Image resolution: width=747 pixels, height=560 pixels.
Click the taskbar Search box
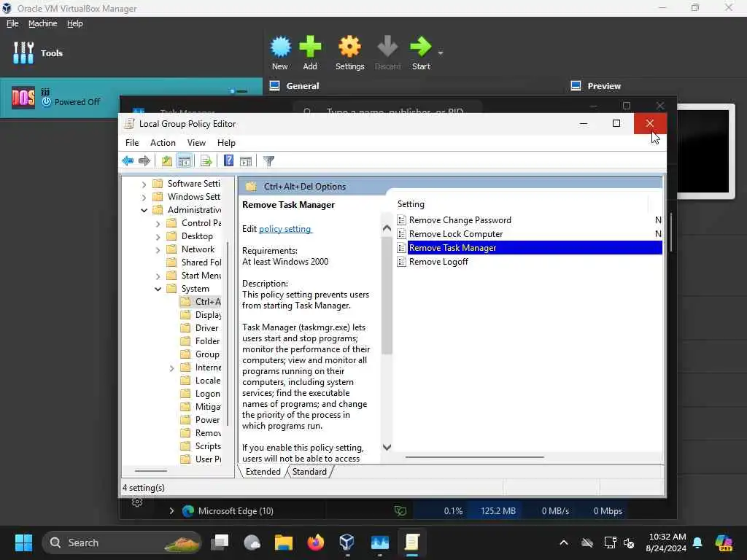click(x=122, y=542)
